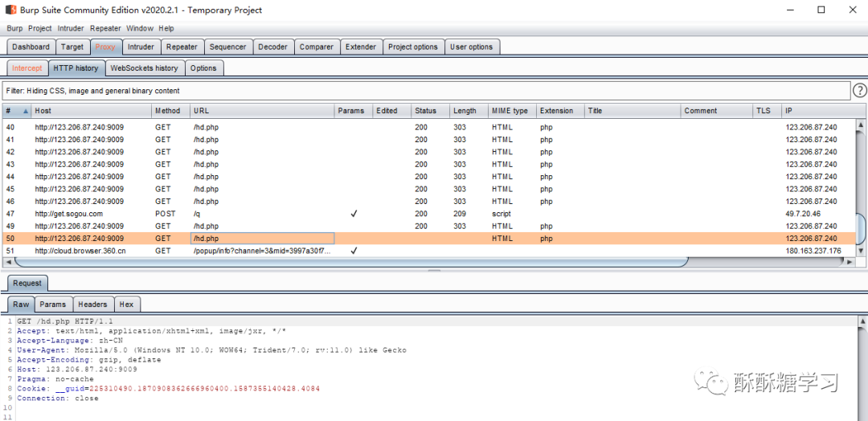868x421 pixels.
Task: Sort by the Method column header
Action: tap(171, 111)
